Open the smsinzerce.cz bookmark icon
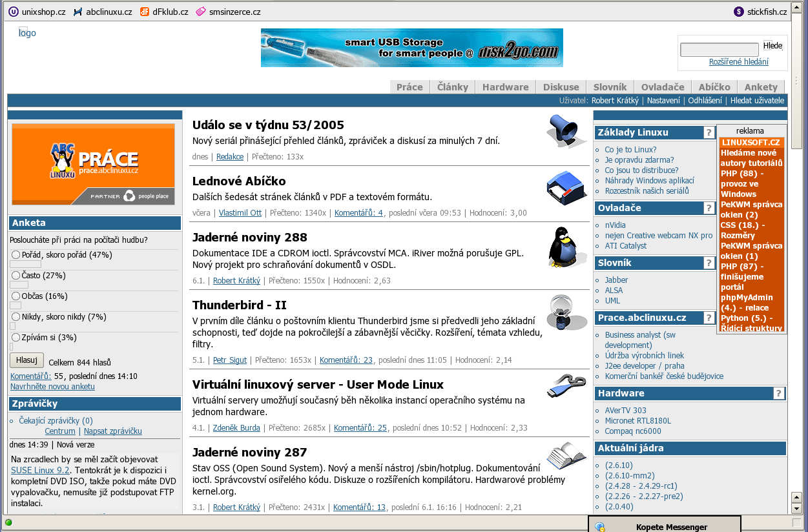This screenshot has width=808, height=532. (202, 12)
